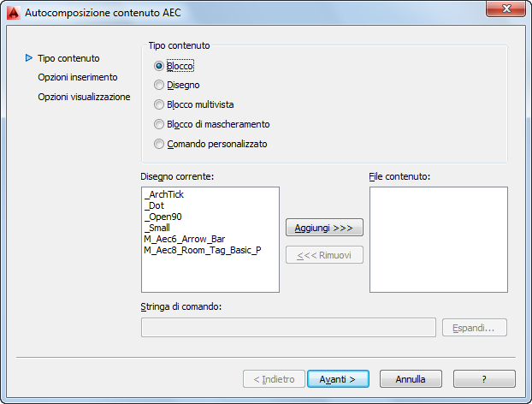Select Blocco di mascheramento option
The width and height of the screenshot is (532, 404).
click(159, 124)
